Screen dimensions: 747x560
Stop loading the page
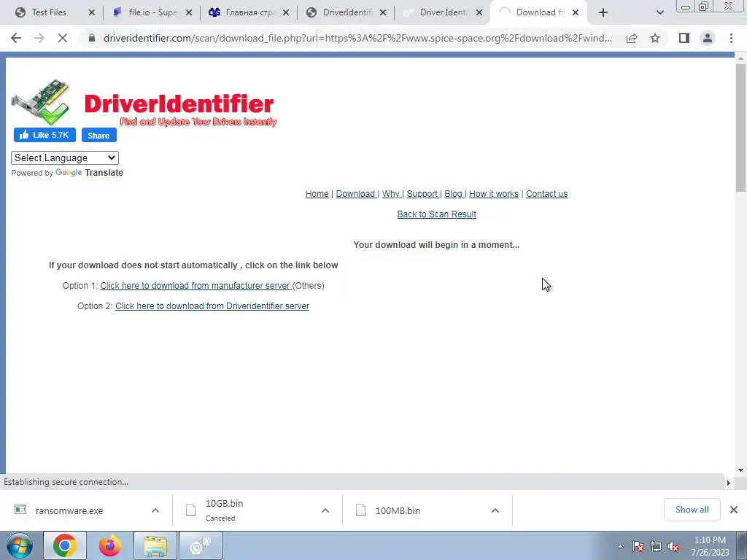point(63,38)
